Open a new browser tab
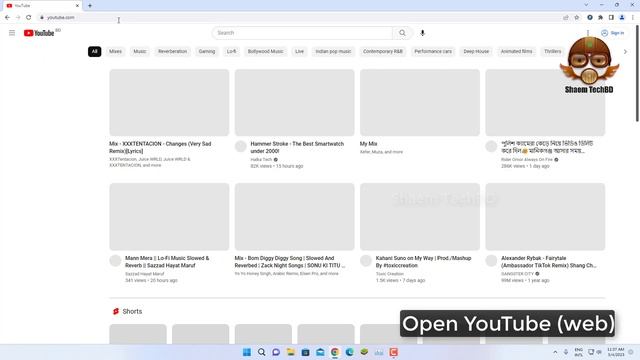Screen dimensions: 640x360 tap(90, 6)
